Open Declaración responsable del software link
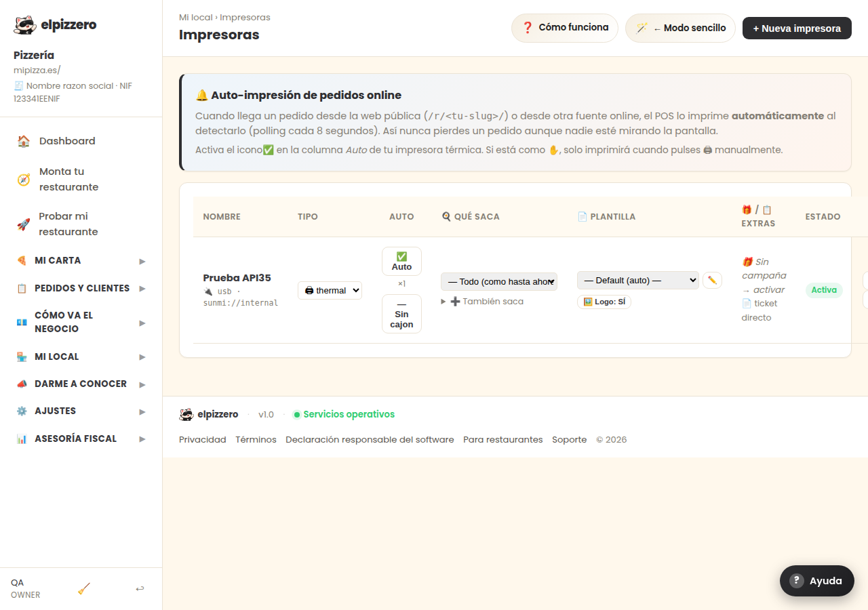The width and height of the screenshot is (868, 610). (370, 440)
